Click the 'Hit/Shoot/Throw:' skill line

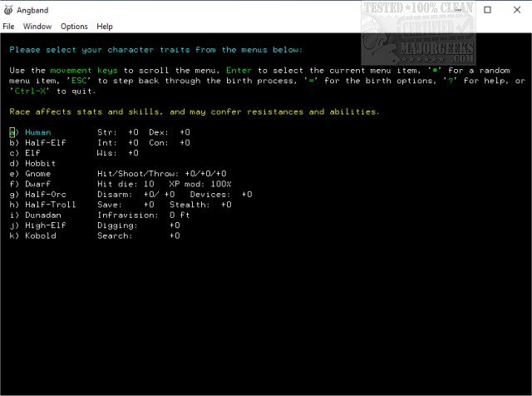pos(162,174)
